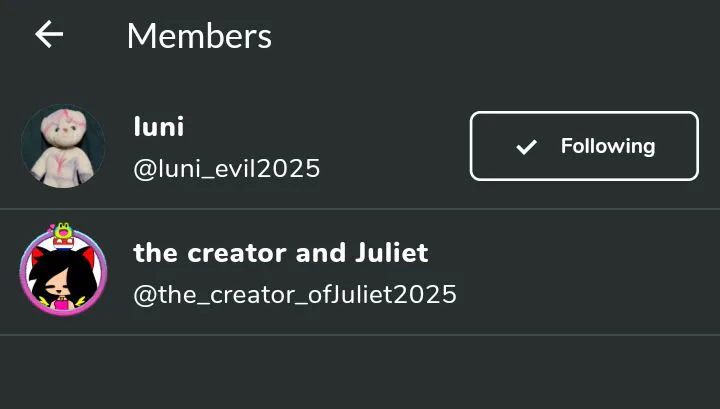Viewport: 720px width, 409px height.
Task: Toggle Following status for luni
Action: click(584, 146)
